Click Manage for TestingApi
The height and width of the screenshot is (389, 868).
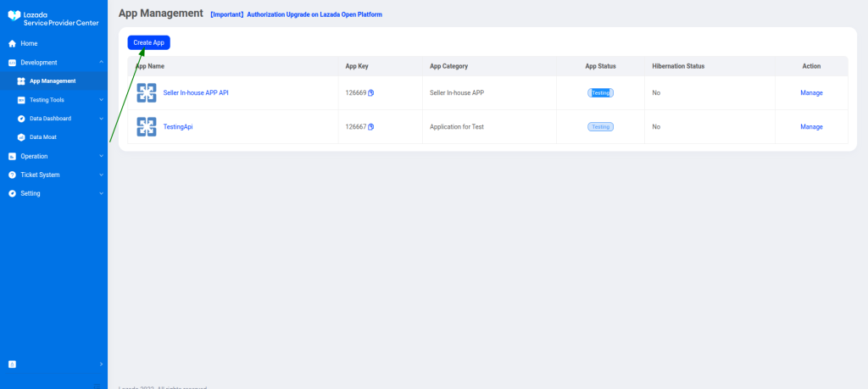click(x=811, y=127)
